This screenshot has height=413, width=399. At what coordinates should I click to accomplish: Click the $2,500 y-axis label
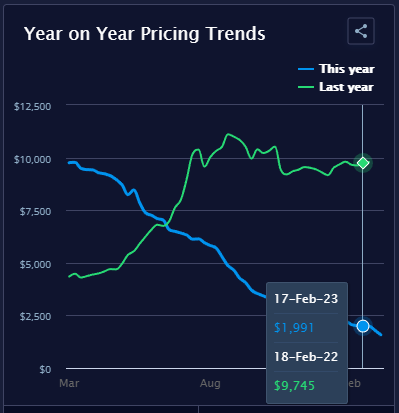point(35,316)
